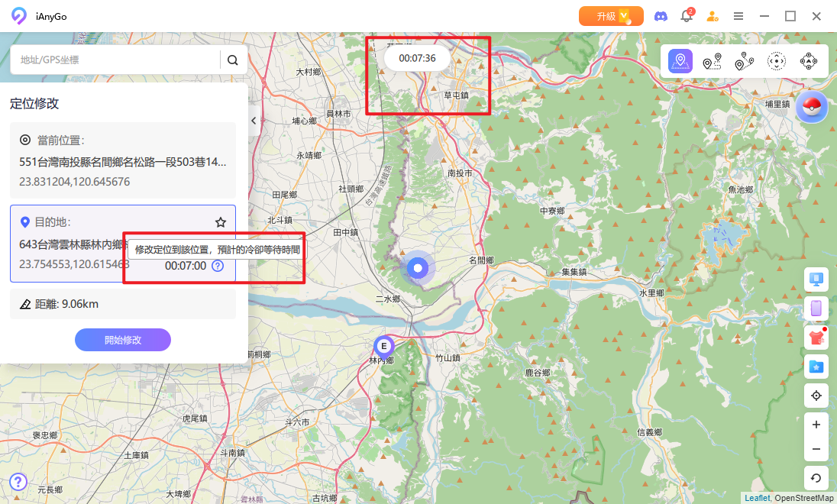Click the search magnifier icon

point(233,60)
